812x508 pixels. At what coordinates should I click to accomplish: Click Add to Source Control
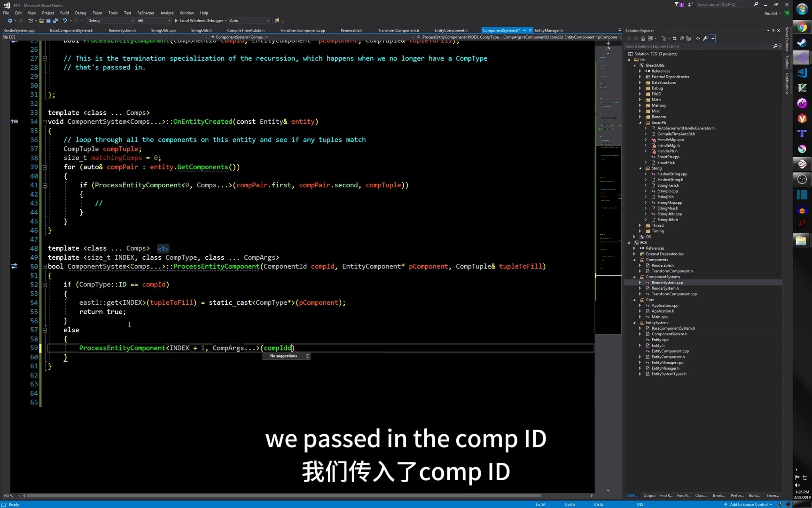click(x=748, y=504)
